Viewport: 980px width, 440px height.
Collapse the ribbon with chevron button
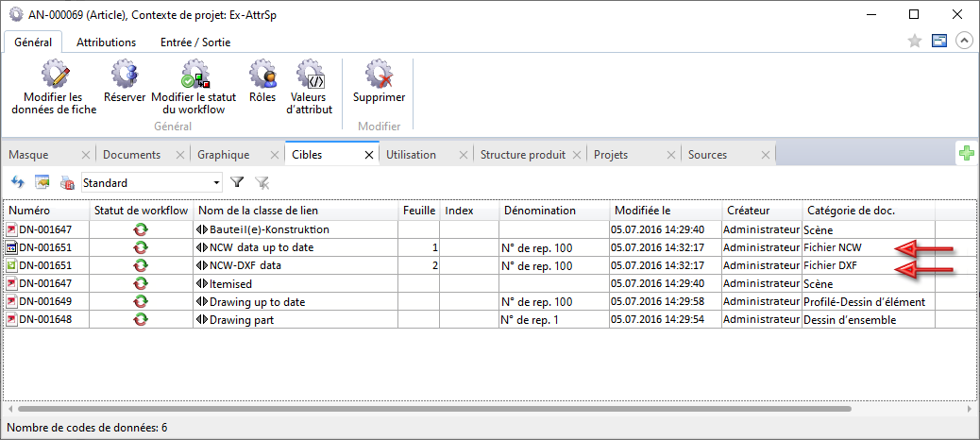tap(964, 41)
